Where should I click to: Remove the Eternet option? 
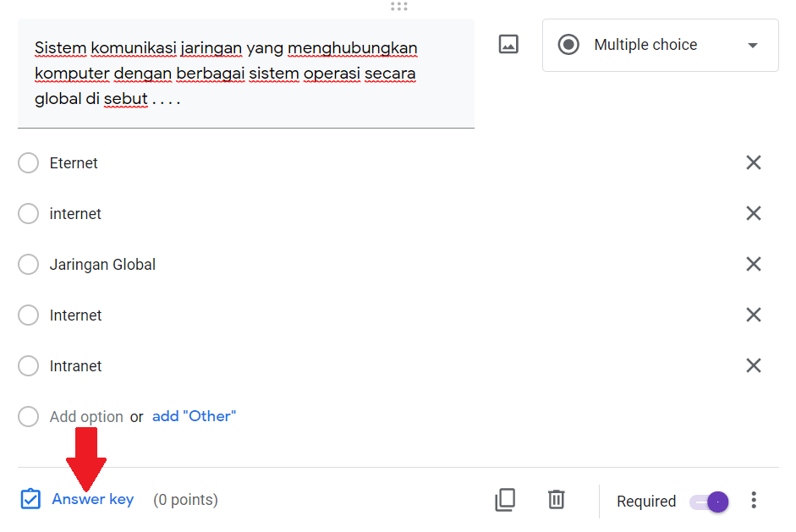point(754,162)
